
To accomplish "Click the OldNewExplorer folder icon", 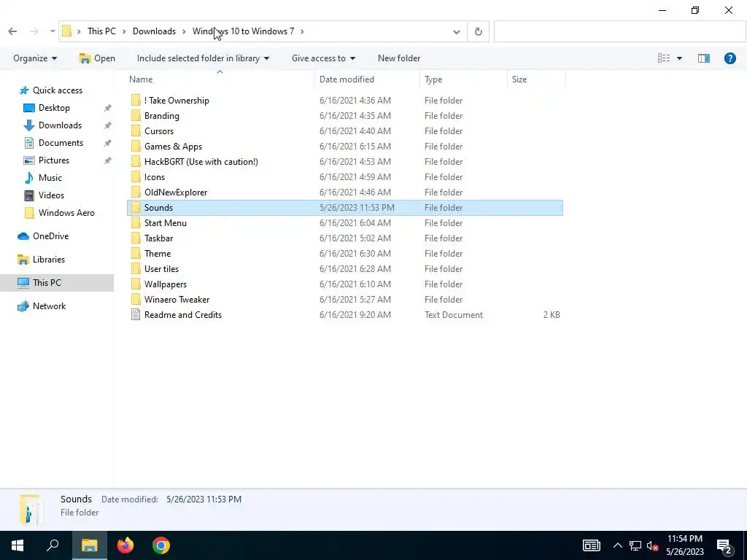I will 136,192.
